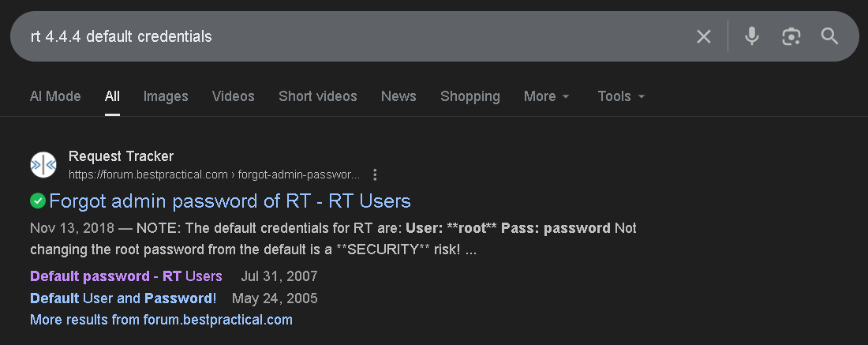Go to the Videos tab

point(233,96)
